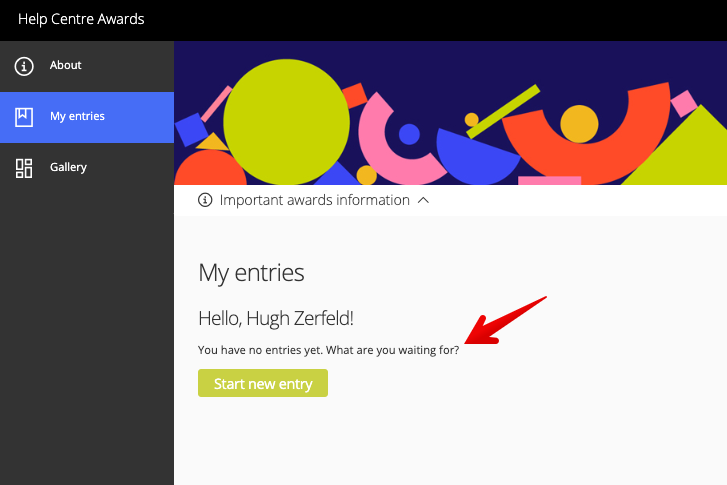
Task: Click the large lime green circle in banner
Action: click(287, 122)
